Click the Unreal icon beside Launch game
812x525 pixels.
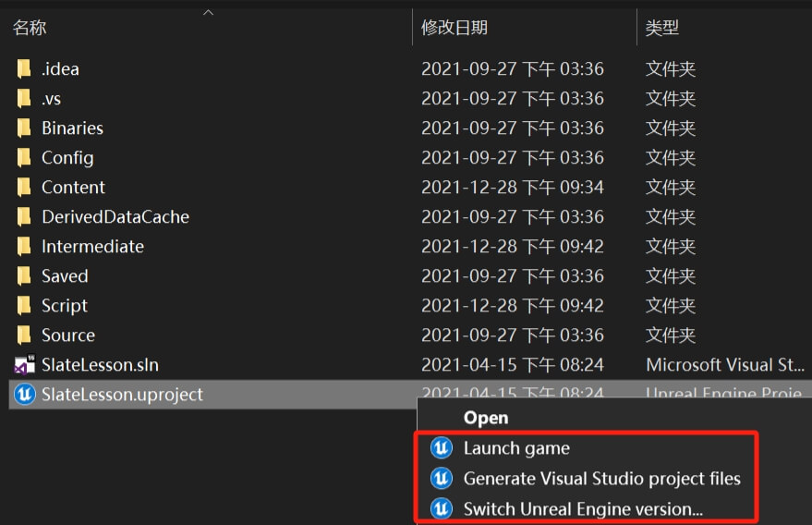(x=442, y=448)
